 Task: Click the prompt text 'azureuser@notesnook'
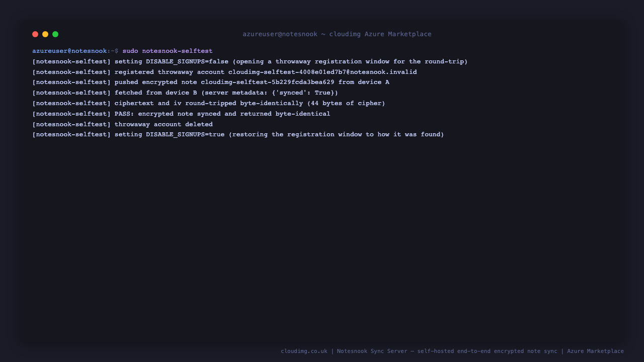click(x=69, y=51)
